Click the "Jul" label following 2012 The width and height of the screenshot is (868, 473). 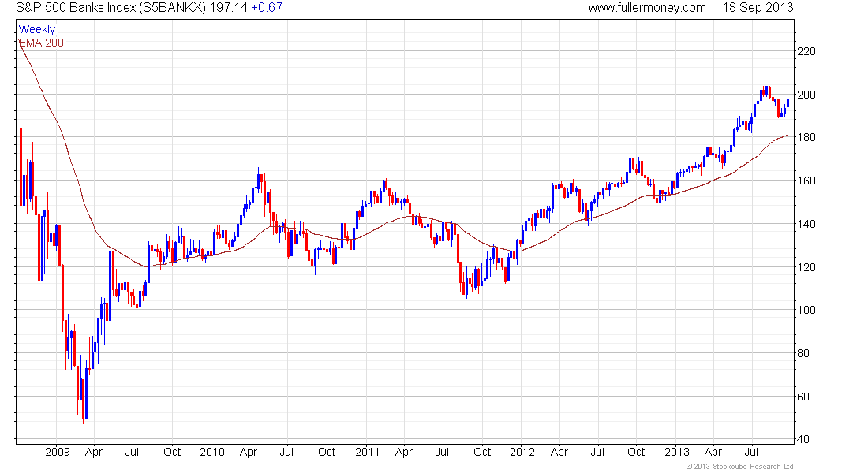(x=597, y=452)
